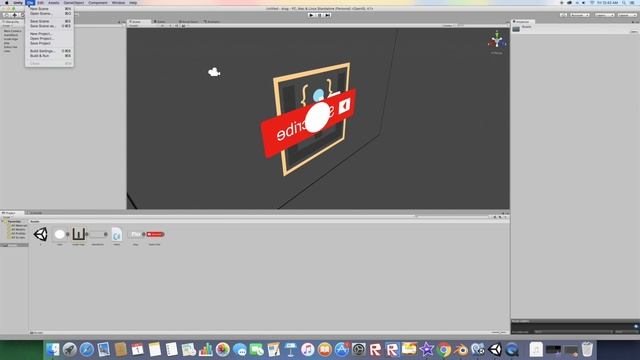The image size is (640, 360).
Task: Open Calendar from the Dock
Action: pos(138,349)
